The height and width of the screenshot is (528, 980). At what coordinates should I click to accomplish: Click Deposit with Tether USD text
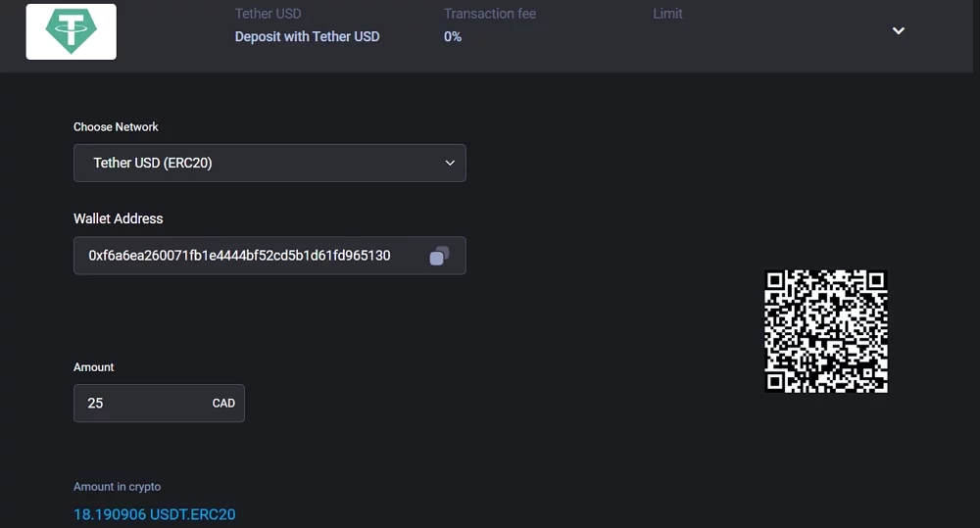click(307, 36)
